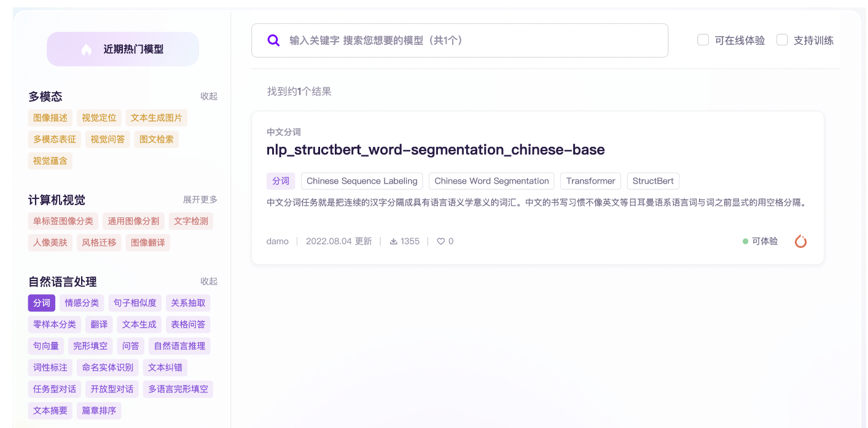The width and height of the screenshot is (868, 428).
Task: Click the Chinese Word Segmentation tag
Action: pos(491,181)
